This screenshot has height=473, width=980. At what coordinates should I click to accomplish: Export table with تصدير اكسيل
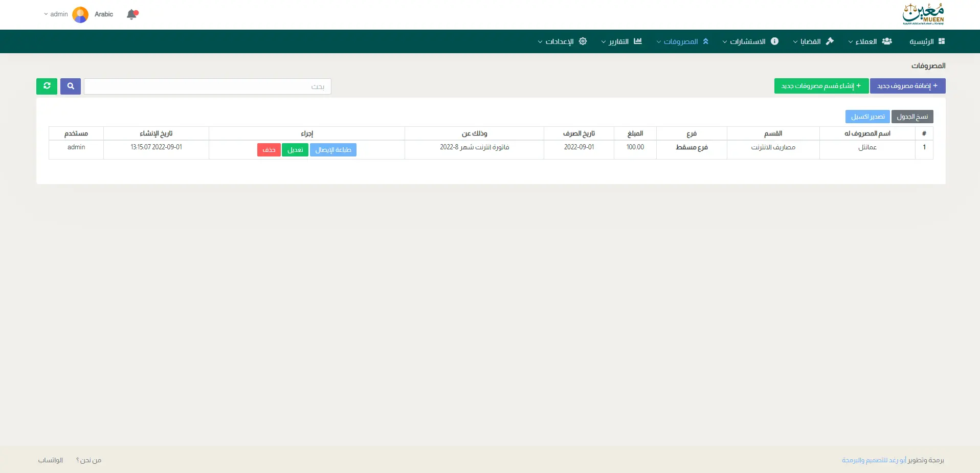pyautogui.click(x=867, y=117)
